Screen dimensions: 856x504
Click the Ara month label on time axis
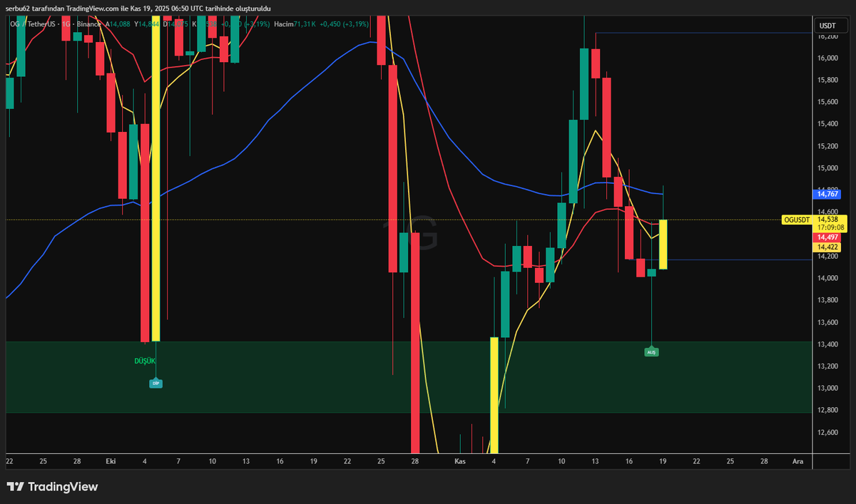tap(798, 461)
